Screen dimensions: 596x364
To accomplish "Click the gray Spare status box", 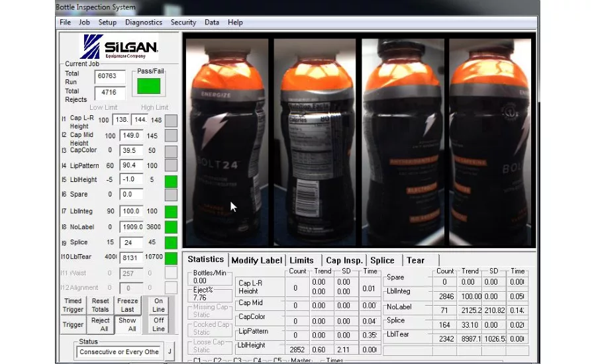I will pyautogui.click(x=171, y=195).
